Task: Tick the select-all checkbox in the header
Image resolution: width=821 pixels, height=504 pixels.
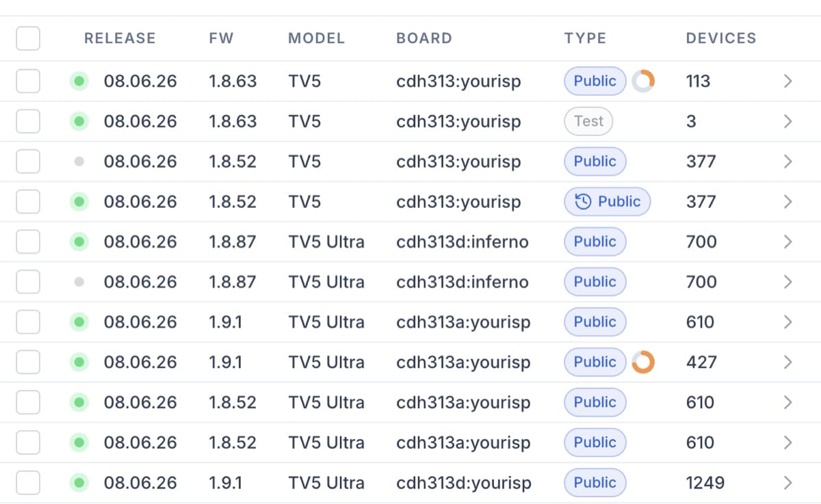Action: click(x=28, y=38)
